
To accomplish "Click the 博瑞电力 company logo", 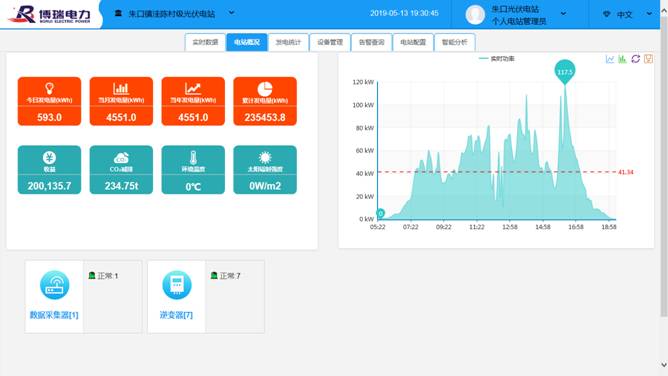I will point(50,14).
